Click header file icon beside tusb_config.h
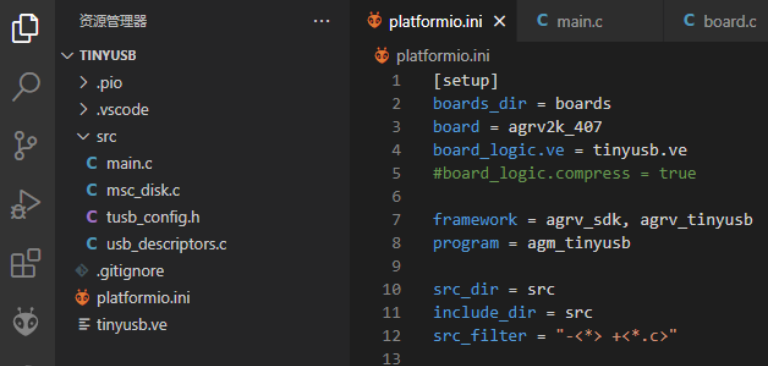The width and height of the screenshot is (769, 366). pyautogui.click(x=91, y=217)
